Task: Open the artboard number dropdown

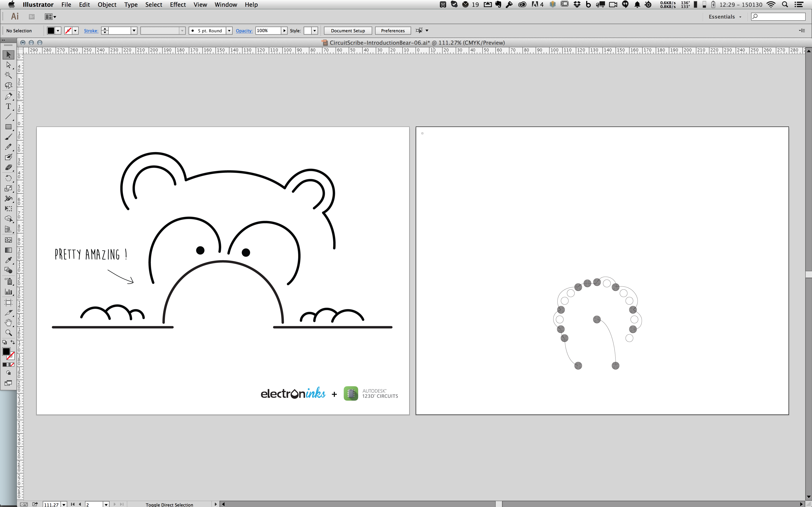Action: tap(106, 504)
